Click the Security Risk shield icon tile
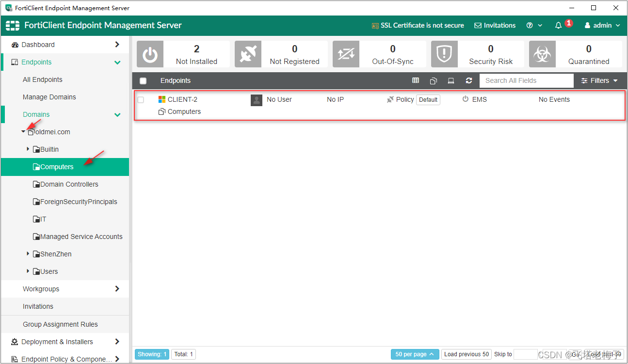This screenshot has height=364, width=628. (444, 54)
